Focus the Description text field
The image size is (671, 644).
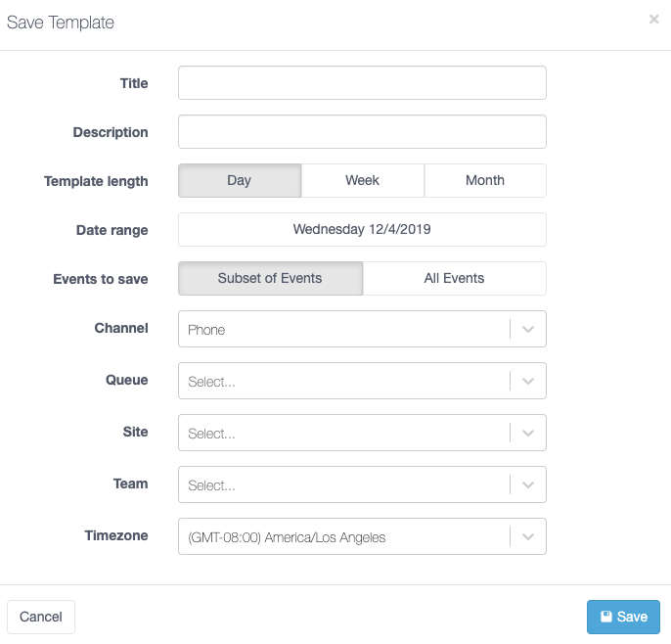point(362,132)
